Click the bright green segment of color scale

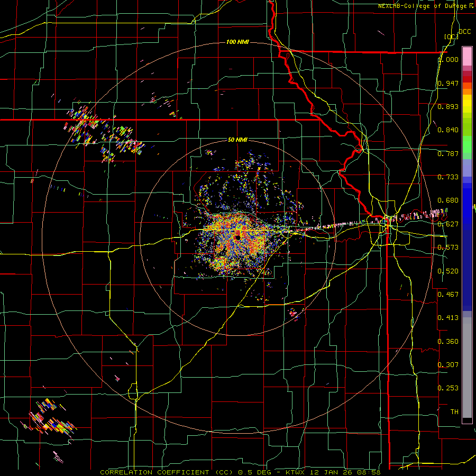[x=467, y=144]
